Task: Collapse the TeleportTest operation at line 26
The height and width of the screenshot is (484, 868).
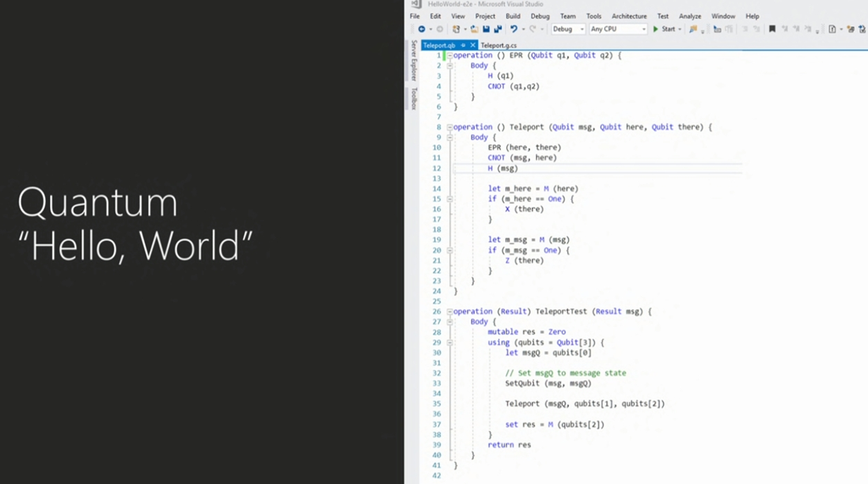Action: click(x=449, y=312)
